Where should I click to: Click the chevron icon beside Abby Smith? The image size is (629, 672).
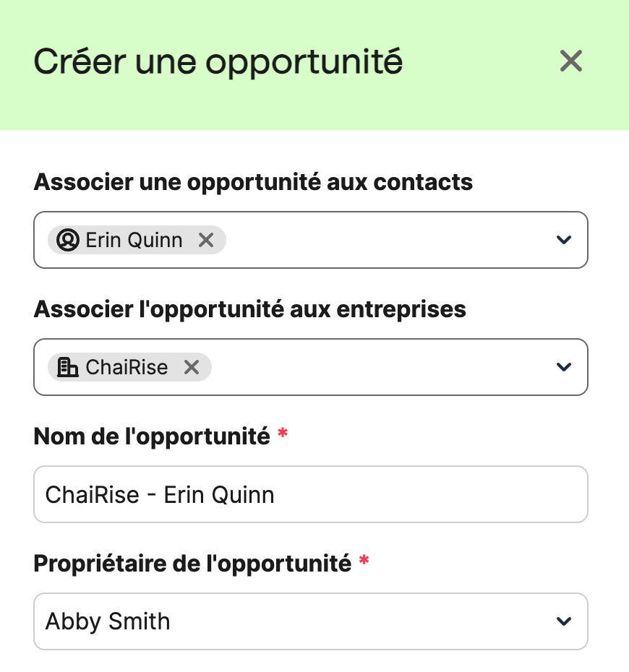(563, 621)
